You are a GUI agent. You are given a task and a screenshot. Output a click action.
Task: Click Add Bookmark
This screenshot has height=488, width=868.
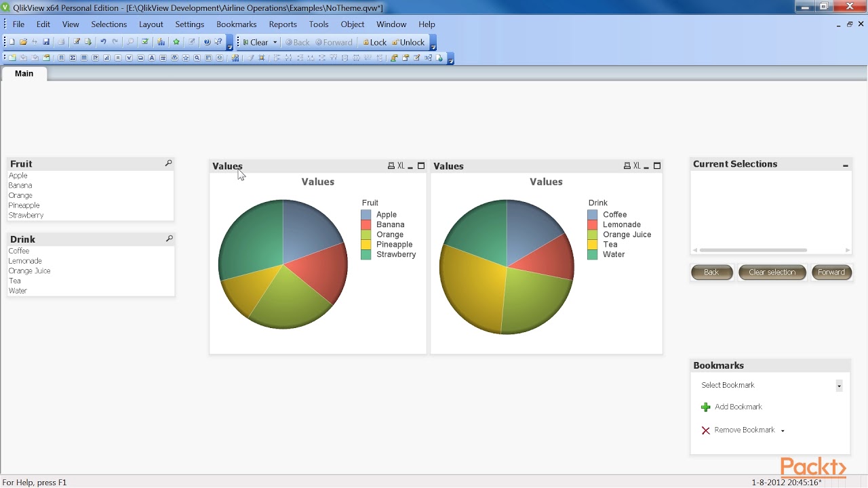click(732, 407)
